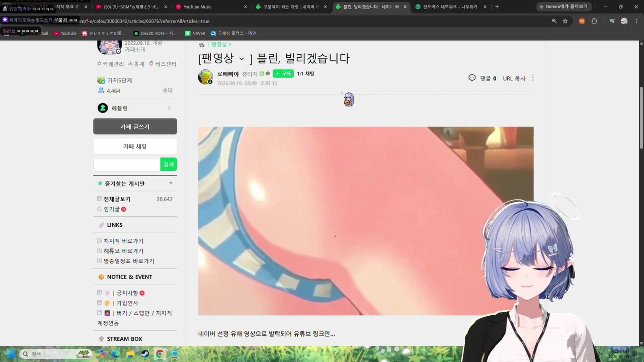Click the zoom magnifier icon in address bar
Image resolution: width=644 pixels, height=362 pixels.
[554, 21]
